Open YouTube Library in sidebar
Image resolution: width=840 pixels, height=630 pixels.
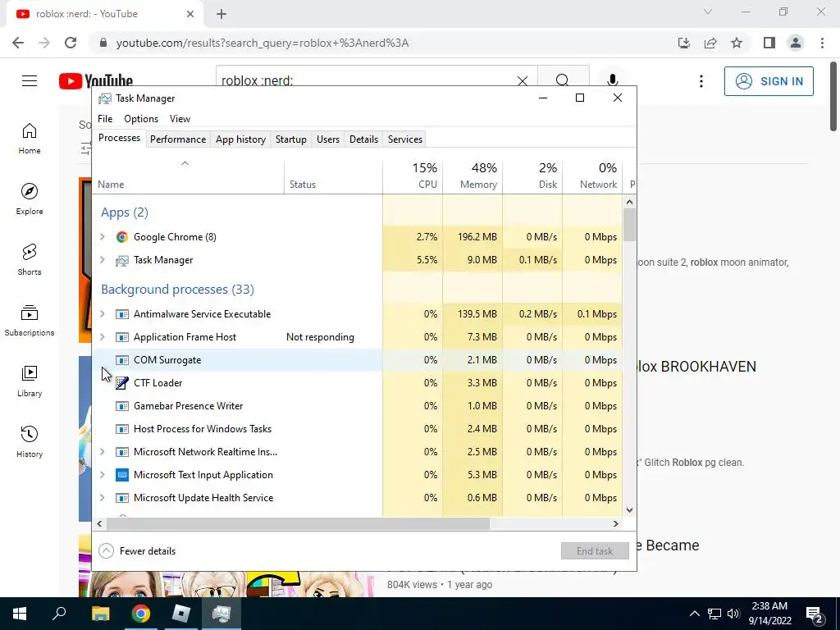[30, 381]
